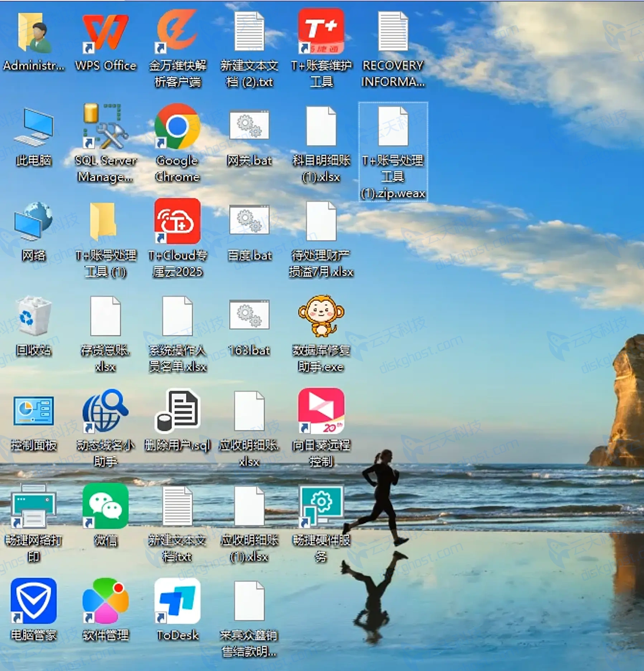Screen dimensions: 644x671
Task: Select the 应收明细账.xlsx file
Action: [x=249, y=411]
